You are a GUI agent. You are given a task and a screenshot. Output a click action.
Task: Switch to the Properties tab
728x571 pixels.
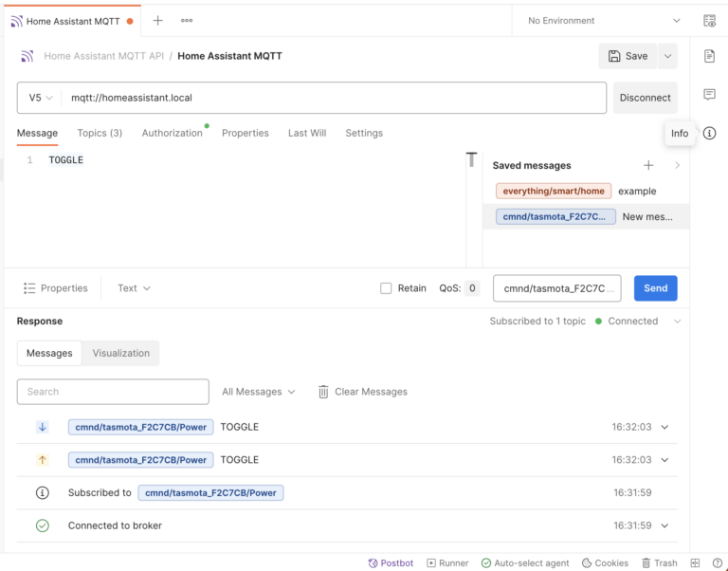246,134
